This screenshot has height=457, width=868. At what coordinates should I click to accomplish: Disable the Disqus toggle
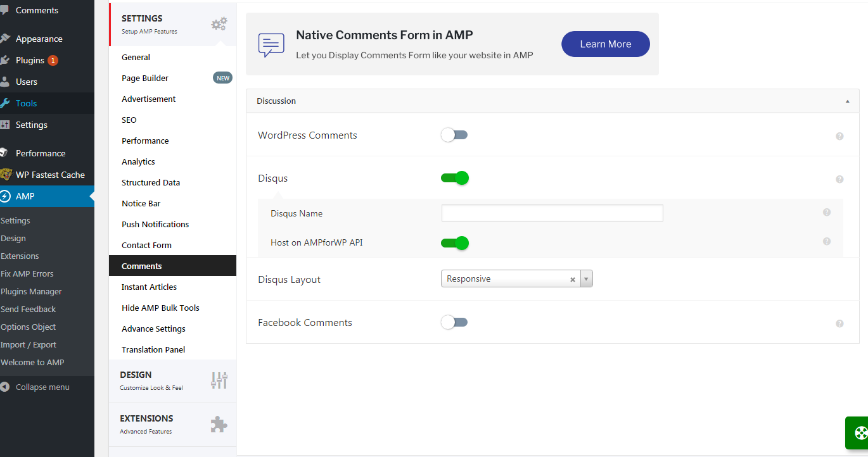(x=454, y=178)
